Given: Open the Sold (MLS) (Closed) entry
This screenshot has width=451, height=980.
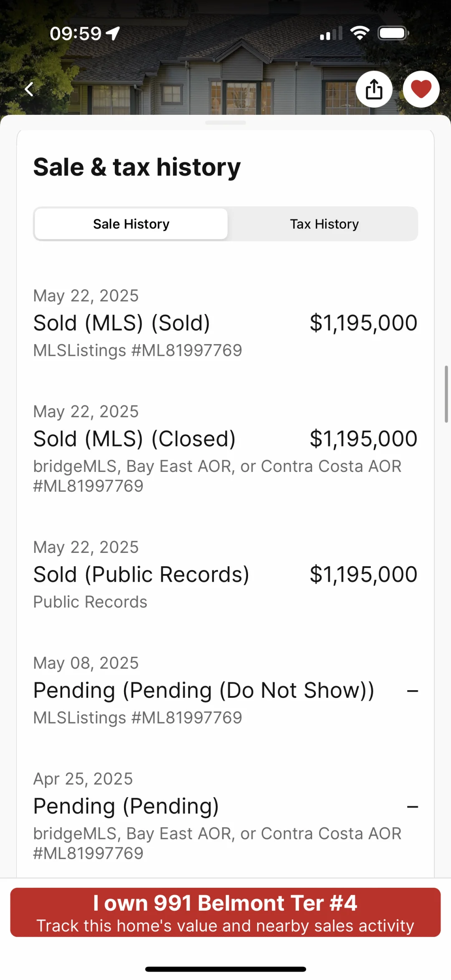Looking at the screenshot, I should click(225, 448).
